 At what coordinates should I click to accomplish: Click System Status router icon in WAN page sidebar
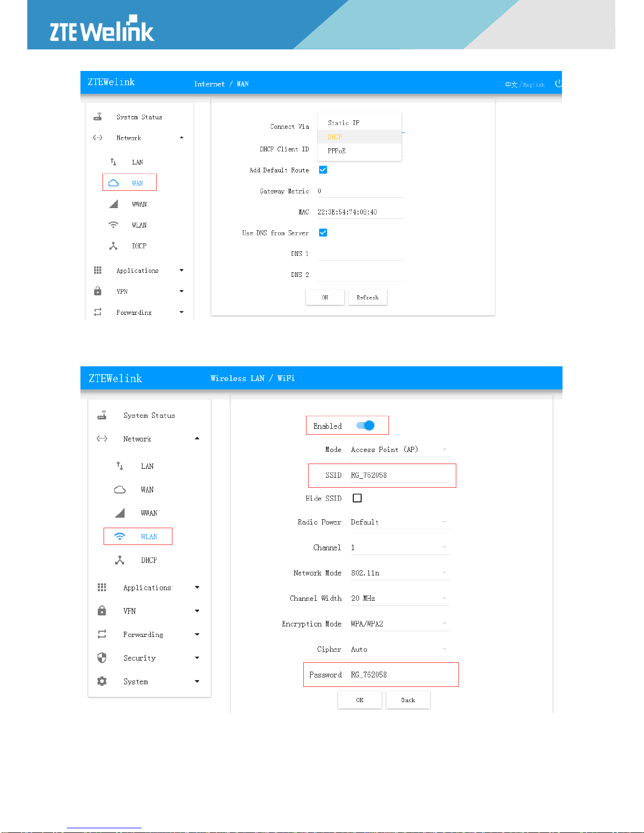[98, 117]
